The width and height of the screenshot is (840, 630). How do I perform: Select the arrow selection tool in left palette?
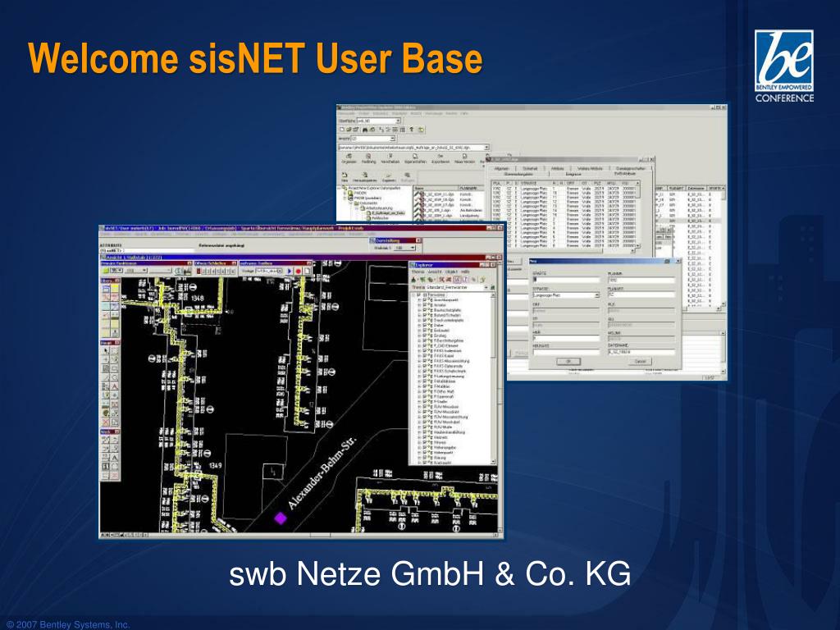click(x=106, y=349)
